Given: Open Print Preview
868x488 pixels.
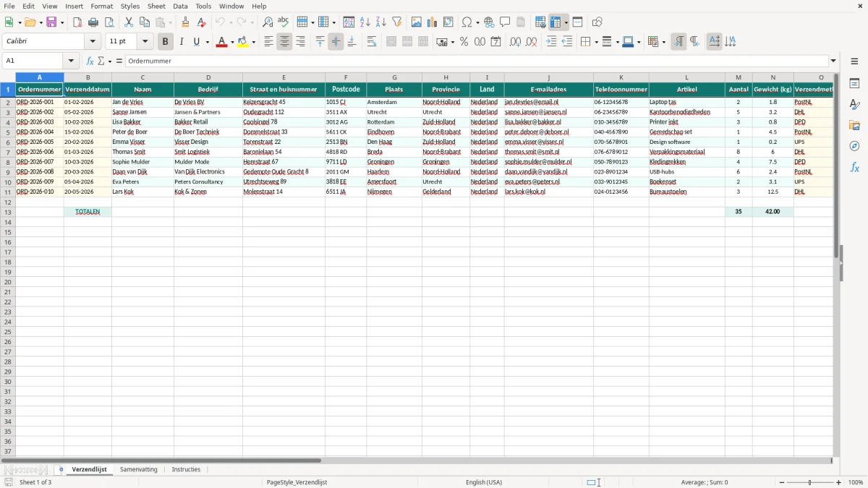Looking at the screenshot, I should click(x=109, y=22).
